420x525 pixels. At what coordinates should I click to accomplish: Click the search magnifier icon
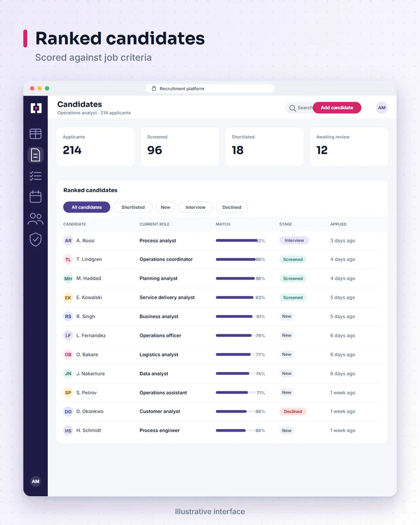tap(292, 108)
